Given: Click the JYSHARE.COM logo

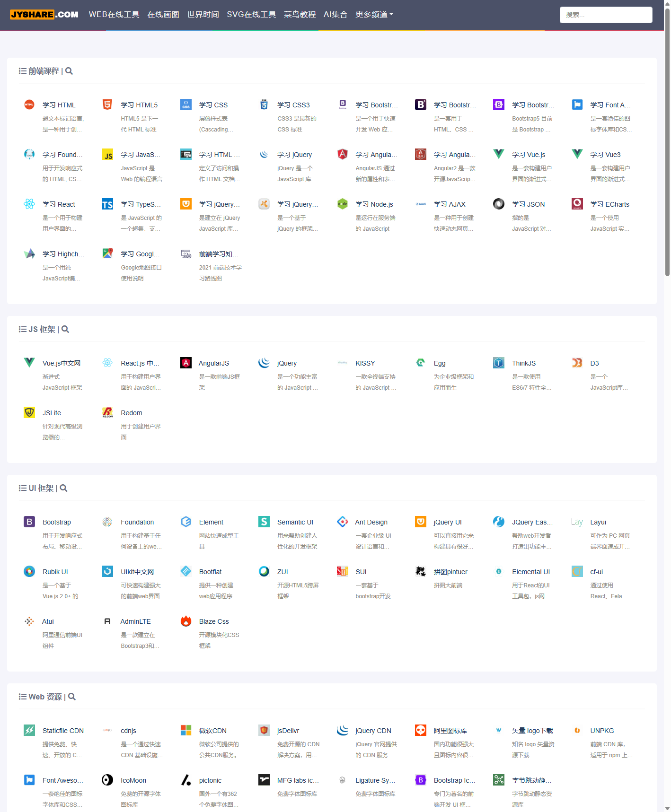Looking at the screenshot, I should click(x=44, y=15).
